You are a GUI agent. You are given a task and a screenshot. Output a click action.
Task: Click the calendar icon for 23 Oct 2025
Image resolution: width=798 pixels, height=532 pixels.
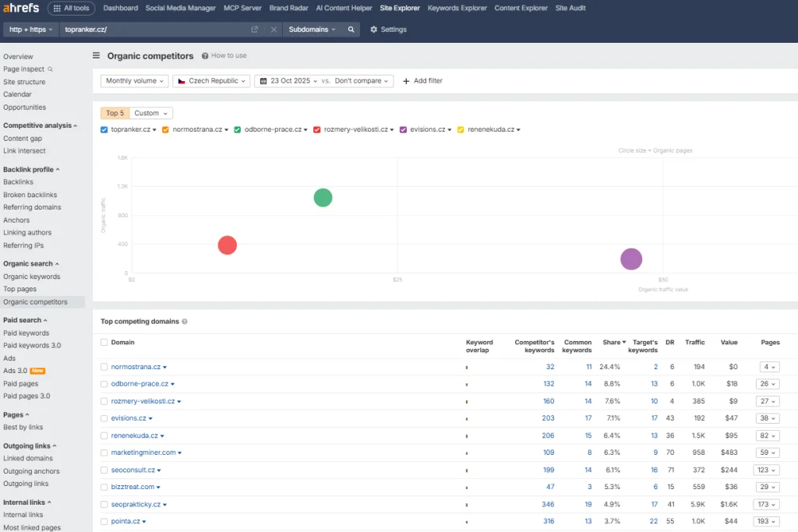263,81
